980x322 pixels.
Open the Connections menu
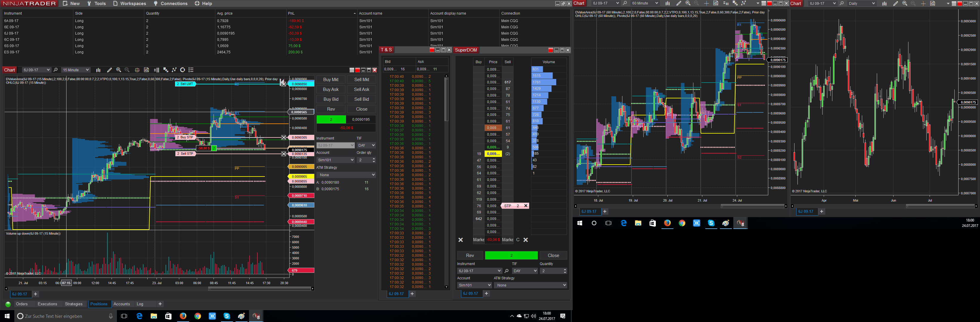pos(170,3)
